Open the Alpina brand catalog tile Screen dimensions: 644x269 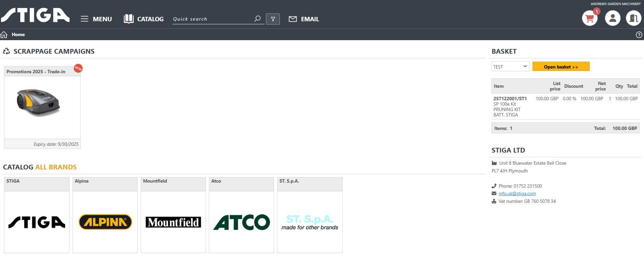tap(105, 215)
